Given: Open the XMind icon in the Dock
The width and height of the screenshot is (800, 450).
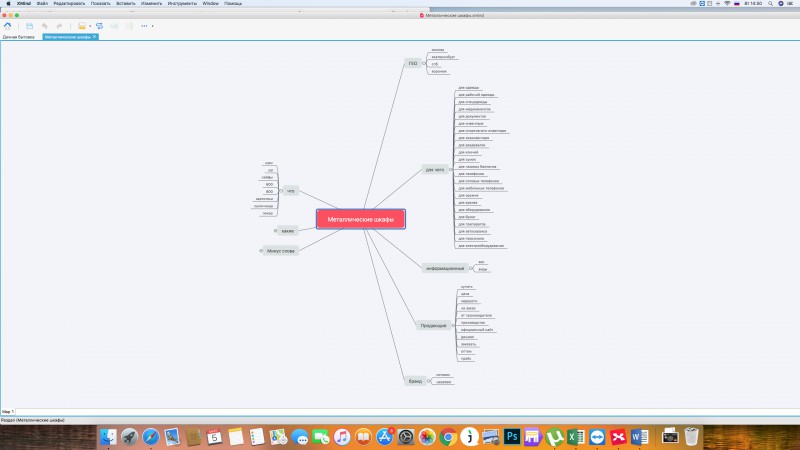Looking at the screenshot, I should pos(618,437).
